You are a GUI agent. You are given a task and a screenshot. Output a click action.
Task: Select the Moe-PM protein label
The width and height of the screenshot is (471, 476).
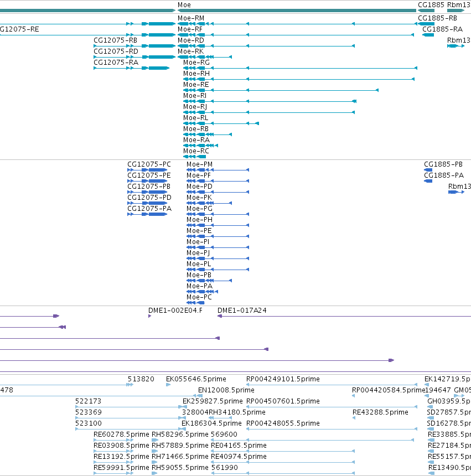point(199,164)
